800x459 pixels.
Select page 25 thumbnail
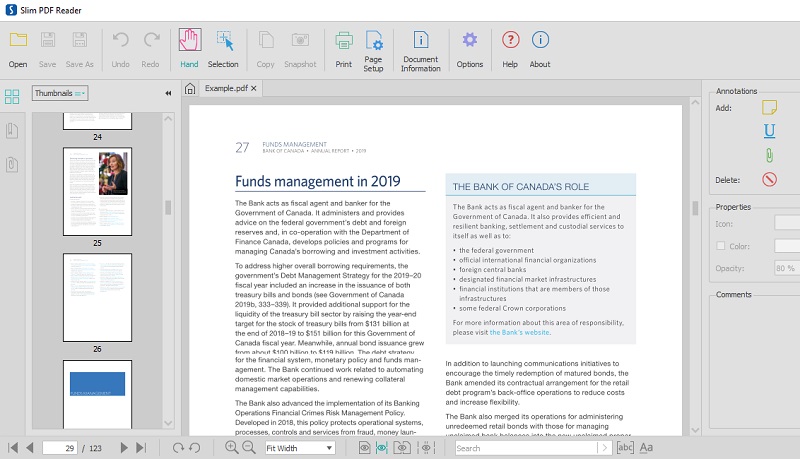coord(97,191)
